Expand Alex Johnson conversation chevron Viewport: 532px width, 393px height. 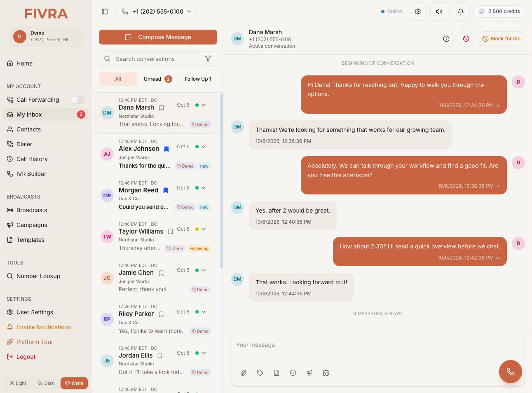click(204, 147)
